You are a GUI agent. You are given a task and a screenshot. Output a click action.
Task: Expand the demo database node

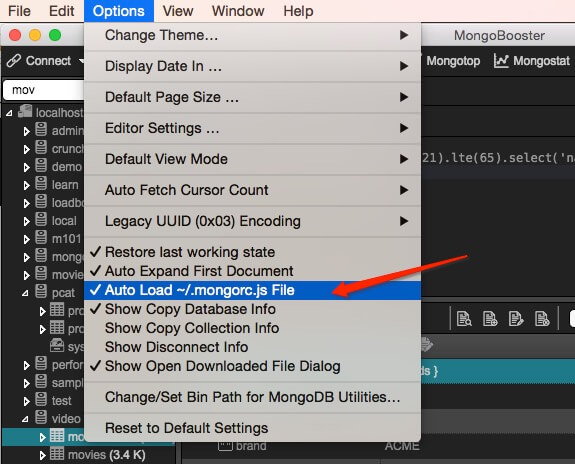(x=26, y=167)
